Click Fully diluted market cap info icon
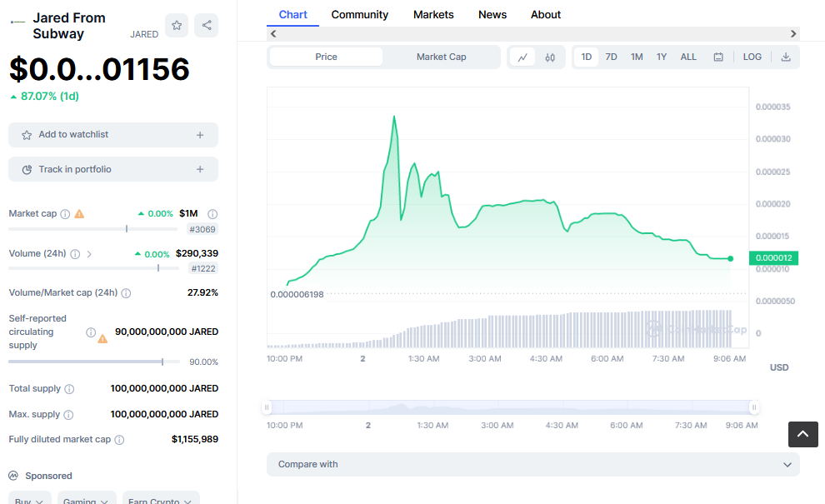825x504 pixels. (x=119, y=440)
